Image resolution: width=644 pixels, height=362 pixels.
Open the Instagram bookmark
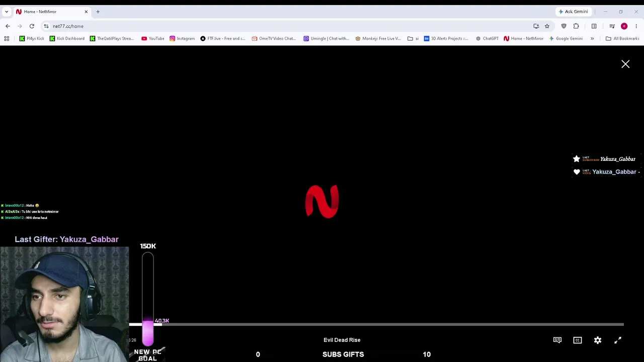point(182,39)
